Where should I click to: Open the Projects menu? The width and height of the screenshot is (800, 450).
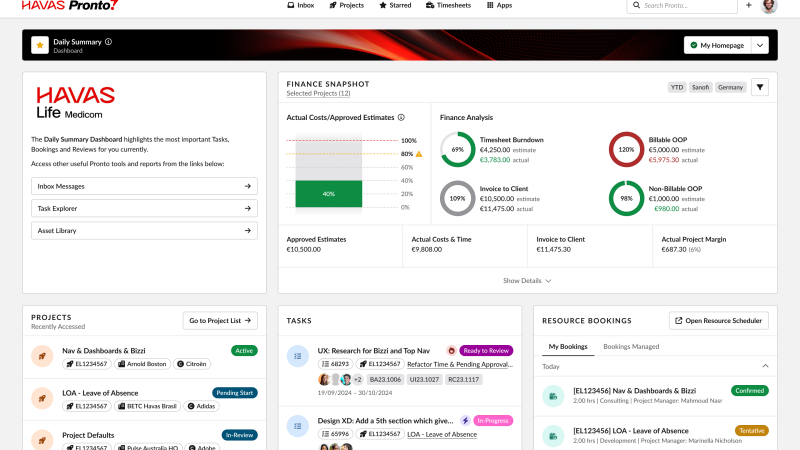pyautogui.click(x=346, y=5)
